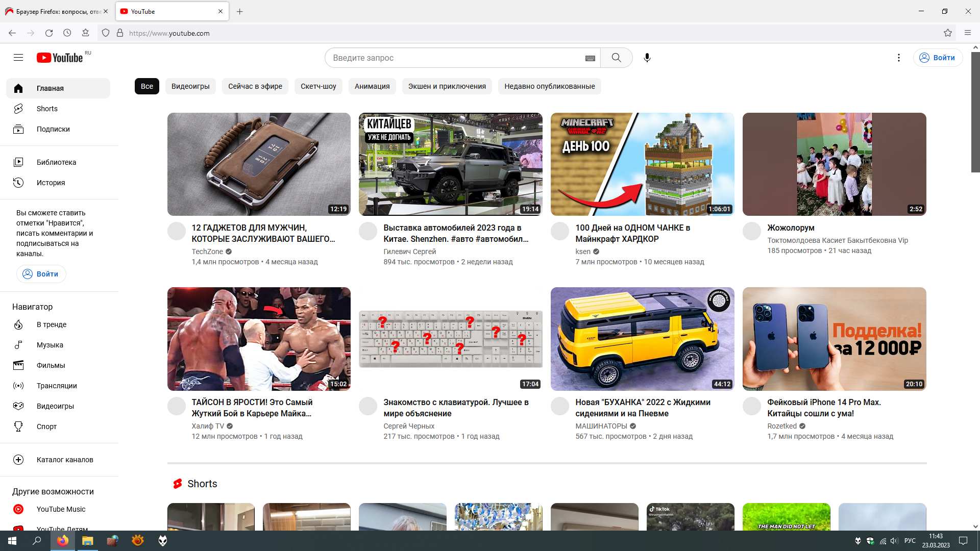980x551 pixels.
Task: Select the Анимация filter chip
Action: point(372,86)
